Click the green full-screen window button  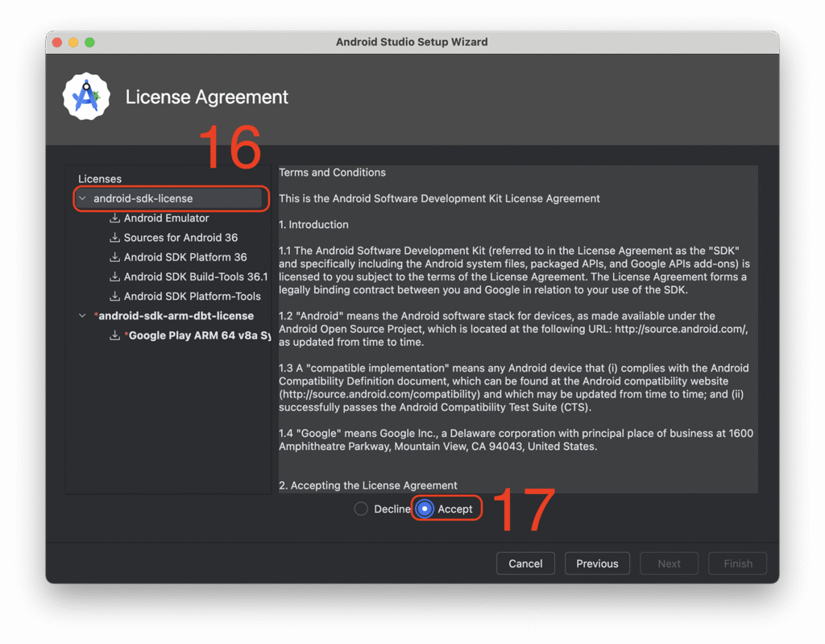point(89,42)
